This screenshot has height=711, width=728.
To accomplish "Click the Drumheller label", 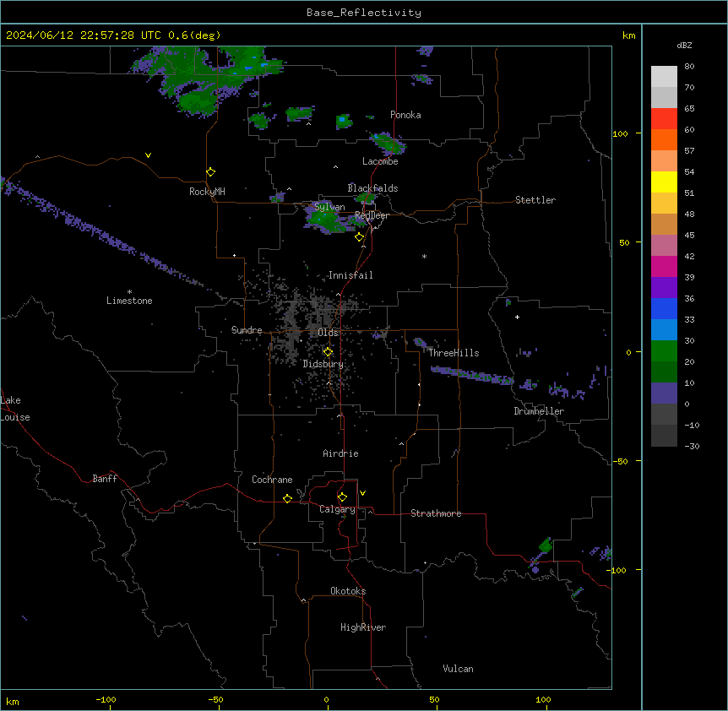I will point(539,411).
